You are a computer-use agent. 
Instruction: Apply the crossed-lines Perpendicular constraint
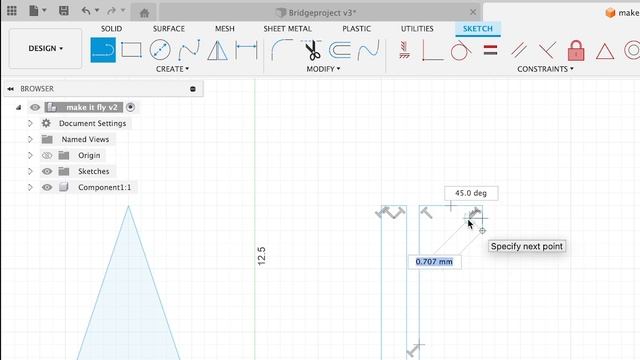point(547,50)
